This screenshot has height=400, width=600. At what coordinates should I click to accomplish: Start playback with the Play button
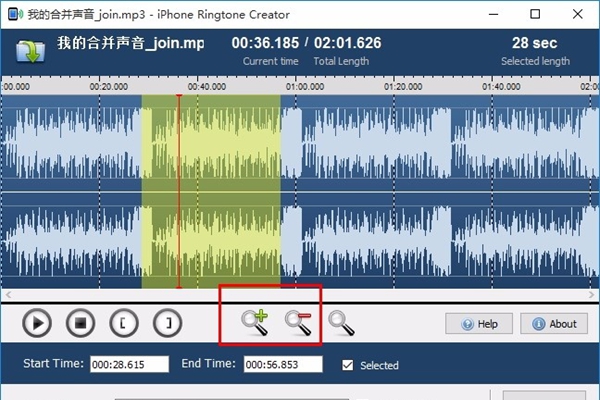(x=37, y=323)
